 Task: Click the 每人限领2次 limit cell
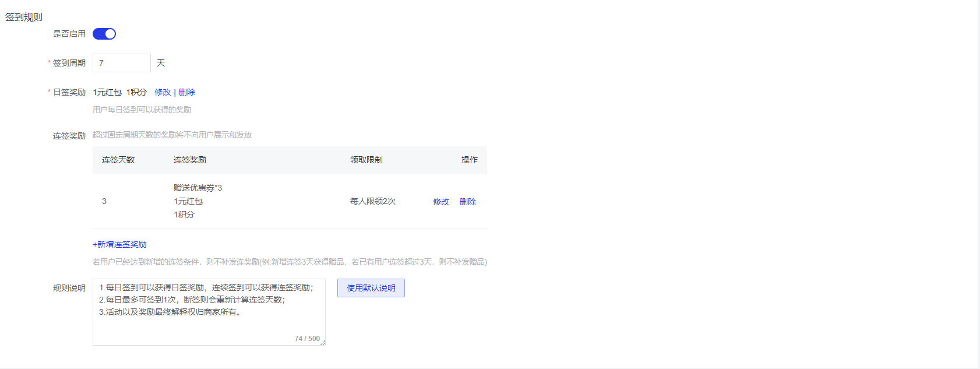pos(373,201)
